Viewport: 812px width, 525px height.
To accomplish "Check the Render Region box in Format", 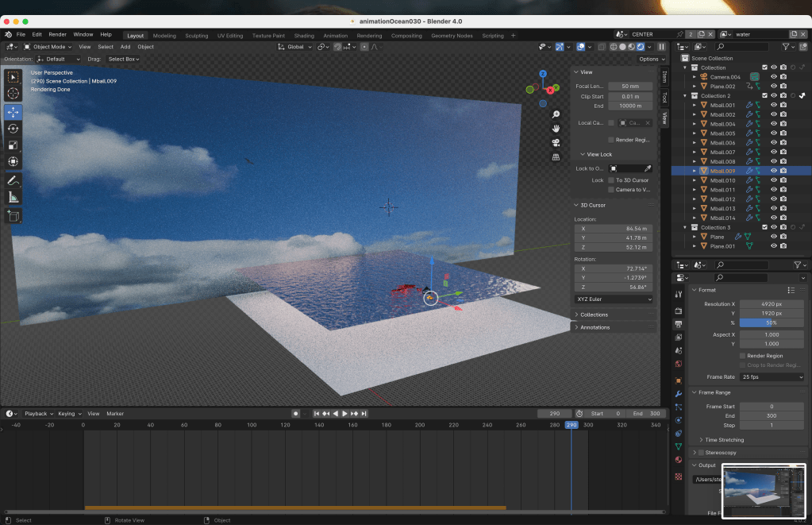I will [742, 356].
